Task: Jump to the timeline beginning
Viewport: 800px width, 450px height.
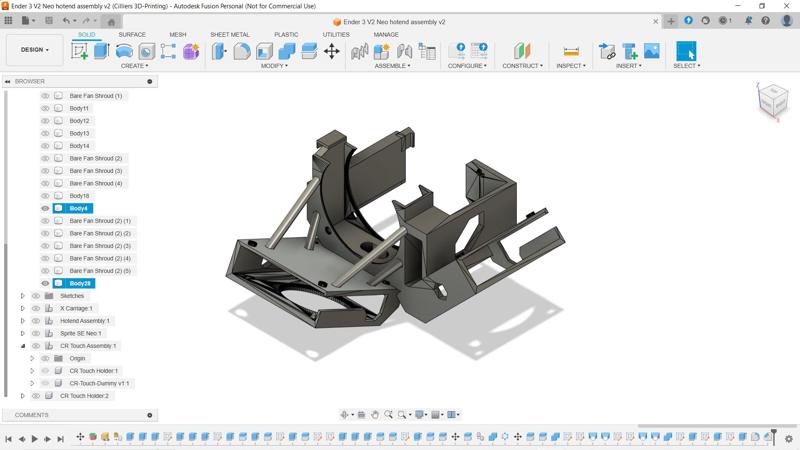Action: [9, 439]
